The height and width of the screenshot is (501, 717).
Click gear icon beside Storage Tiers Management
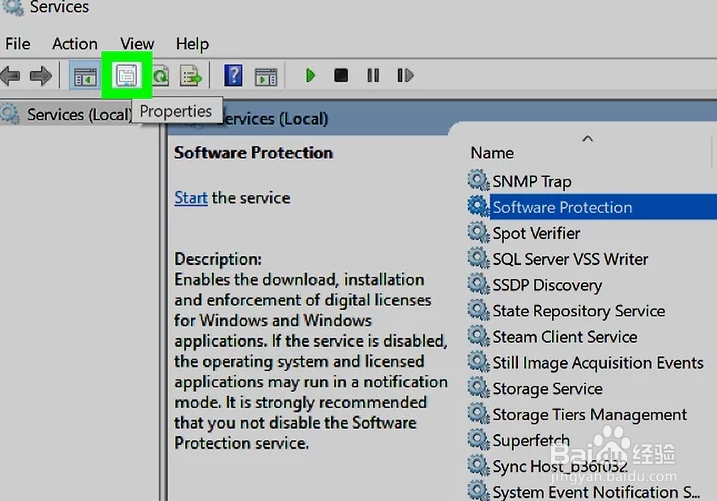pos(479,413)
